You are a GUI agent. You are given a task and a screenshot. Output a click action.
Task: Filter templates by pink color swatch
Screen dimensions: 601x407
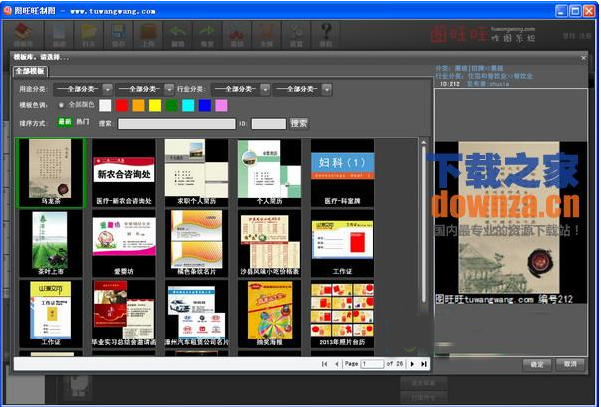[x=221, y=105]
